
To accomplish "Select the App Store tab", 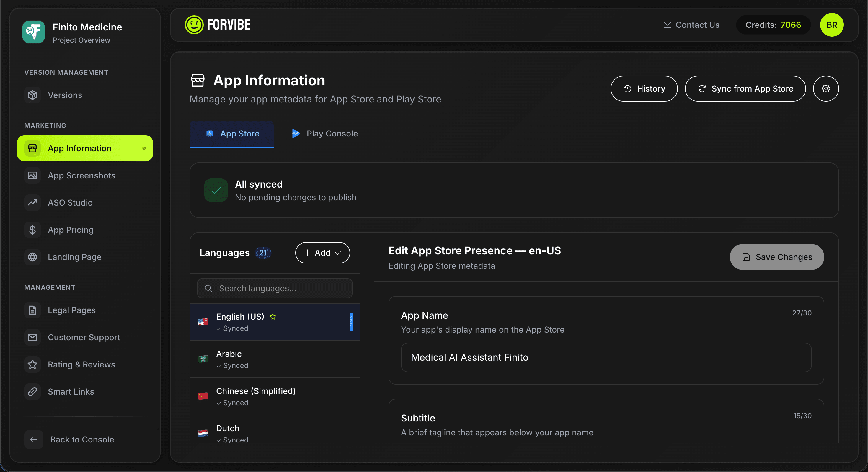I will click(231, 133).
